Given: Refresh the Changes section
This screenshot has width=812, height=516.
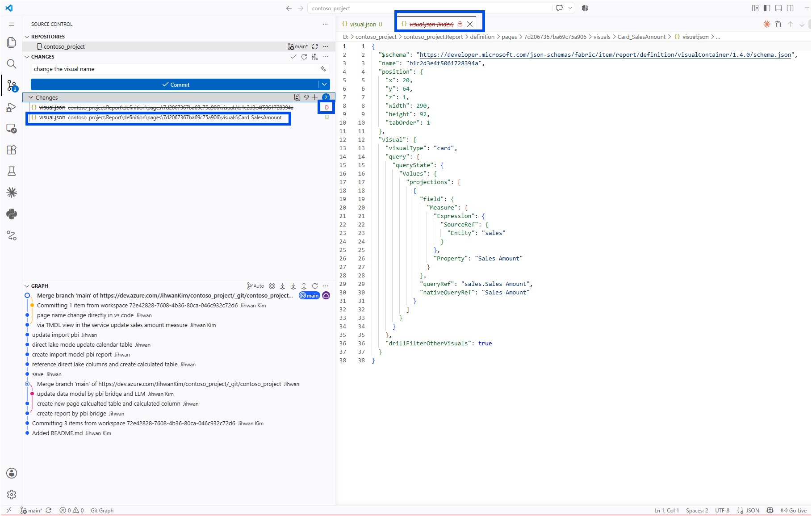Looking at the screenshot, I should pyautogui.click(x=304, y=57).
